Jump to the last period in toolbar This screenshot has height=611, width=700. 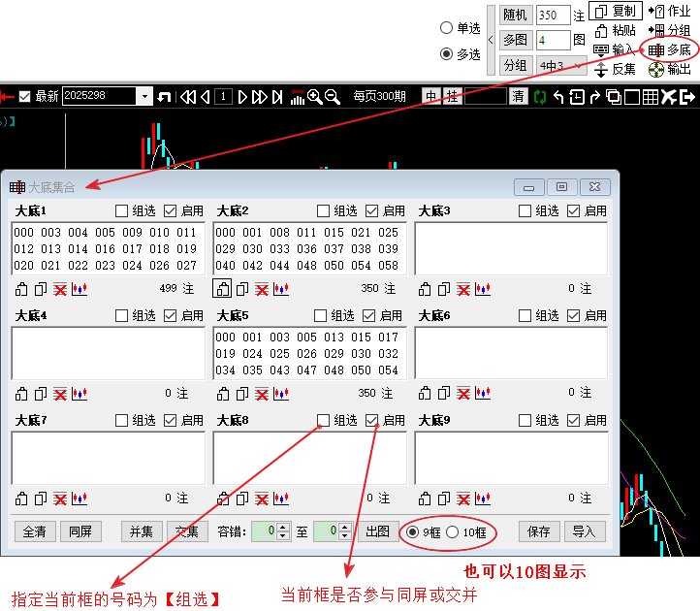[277, 96]
